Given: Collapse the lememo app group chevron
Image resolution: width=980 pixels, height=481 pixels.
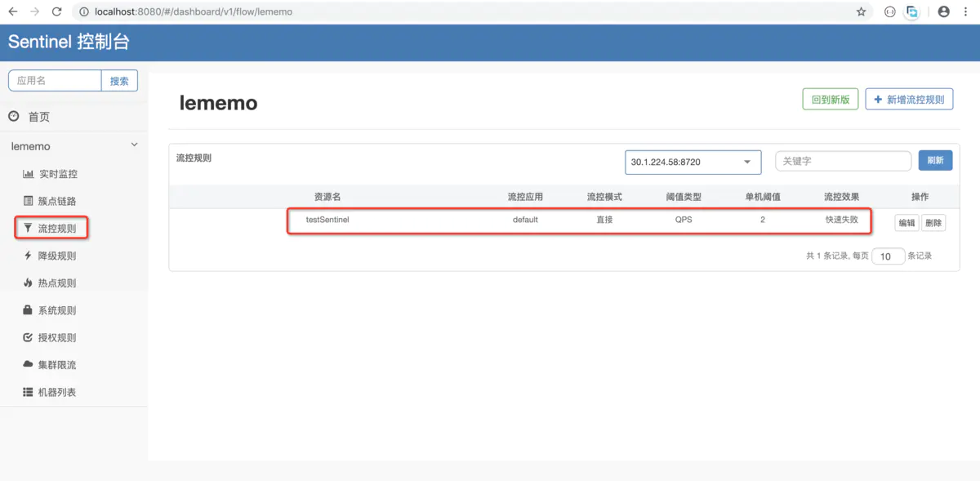Looking at the screenshot, I should pos(135,145).
